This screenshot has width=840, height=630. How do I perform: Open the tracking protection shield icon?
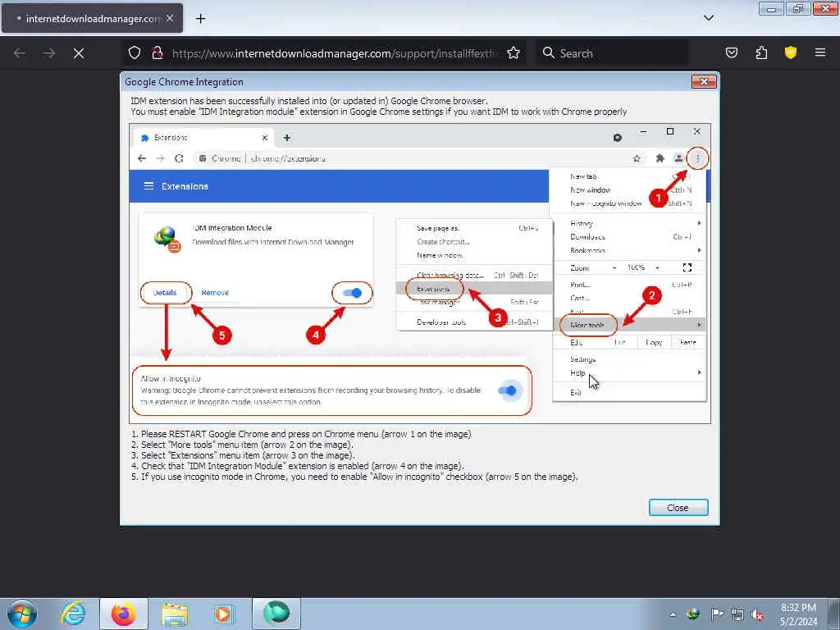[135, 52]
